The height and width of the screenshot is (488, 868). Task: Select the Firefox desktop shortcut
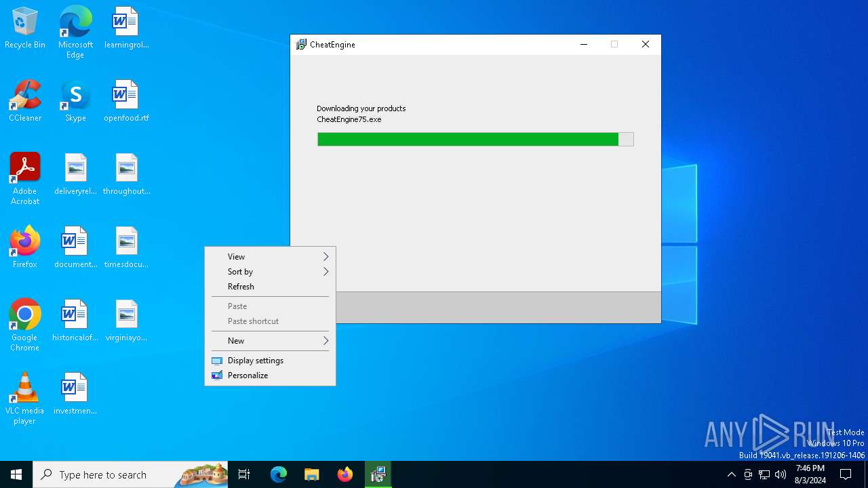[x=25, y=248]
